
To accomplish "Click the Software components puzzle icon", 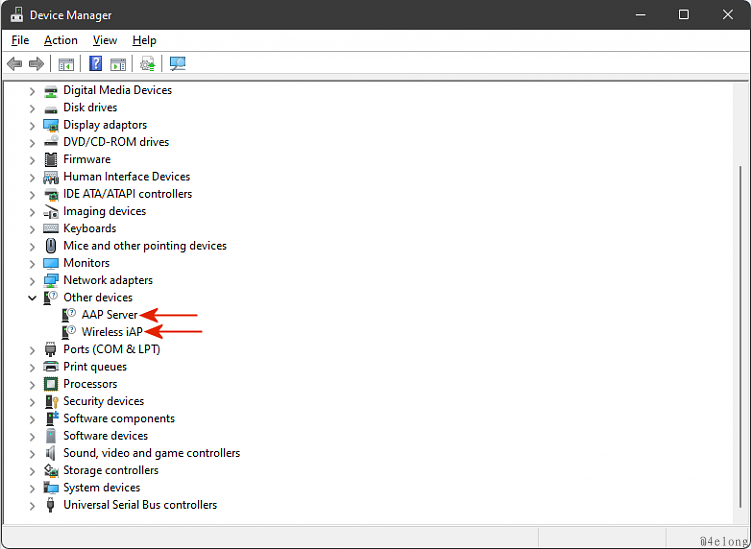I will click(x=52, y=418).
